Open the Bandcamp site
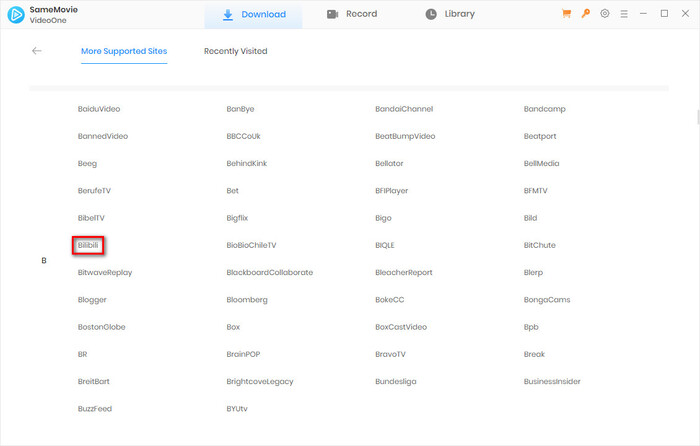 tap(545, 109)
